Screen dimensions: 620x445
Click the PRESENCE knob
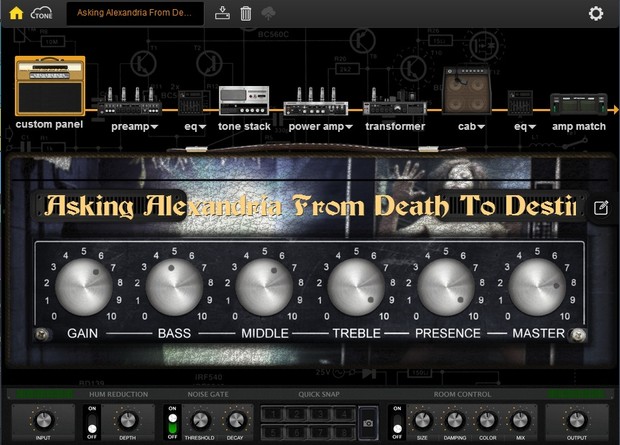click(x=446, y=287)
